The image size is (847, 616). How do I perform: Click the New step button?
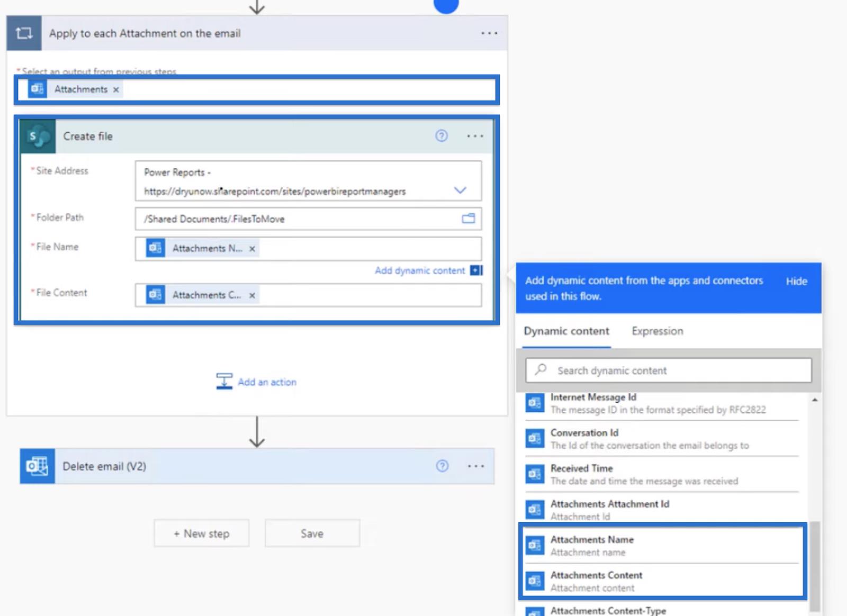click(202, 533)
